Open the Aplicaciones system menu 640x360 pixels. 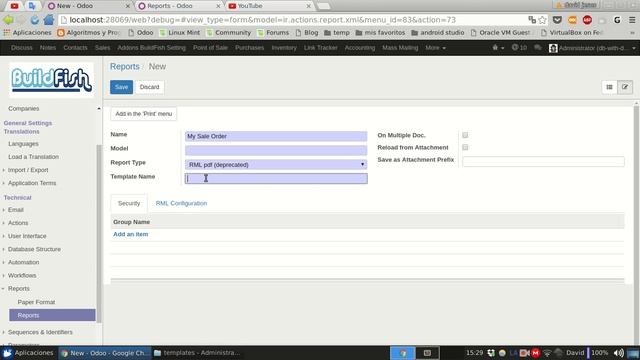(29, 353)
